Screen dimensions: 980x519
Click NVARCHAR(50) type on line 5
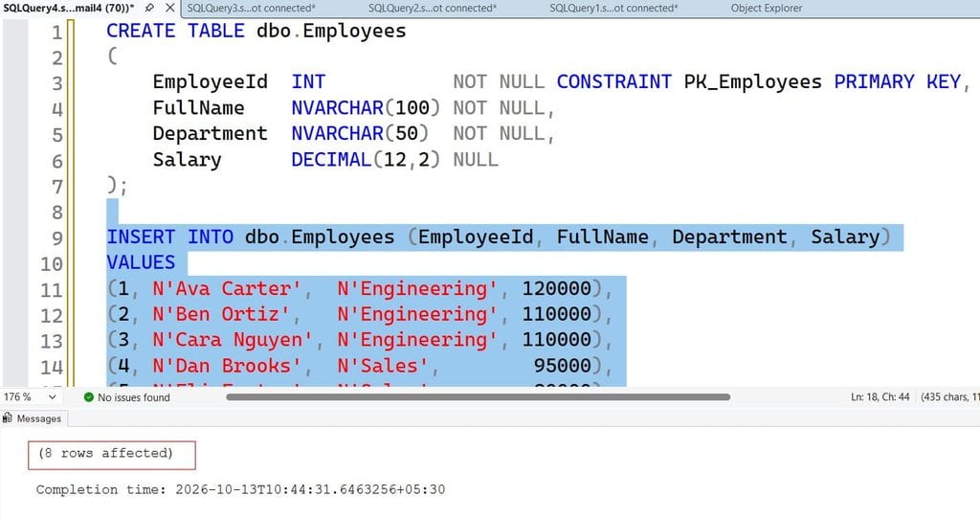coord(360,133)
